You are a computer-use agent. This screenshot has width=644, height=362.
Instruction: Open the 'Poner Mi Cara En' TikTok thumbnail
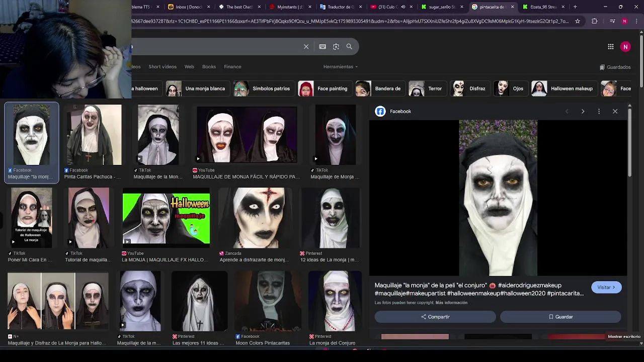click(32, 218)
